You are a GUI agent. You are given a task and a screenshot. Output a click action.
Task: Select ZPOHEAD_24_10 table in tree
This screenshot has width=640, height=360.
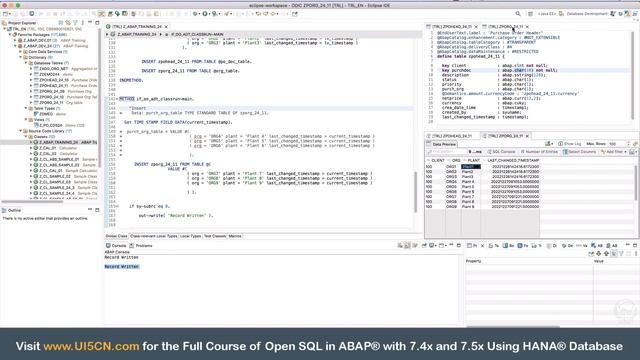click(65, 80)
